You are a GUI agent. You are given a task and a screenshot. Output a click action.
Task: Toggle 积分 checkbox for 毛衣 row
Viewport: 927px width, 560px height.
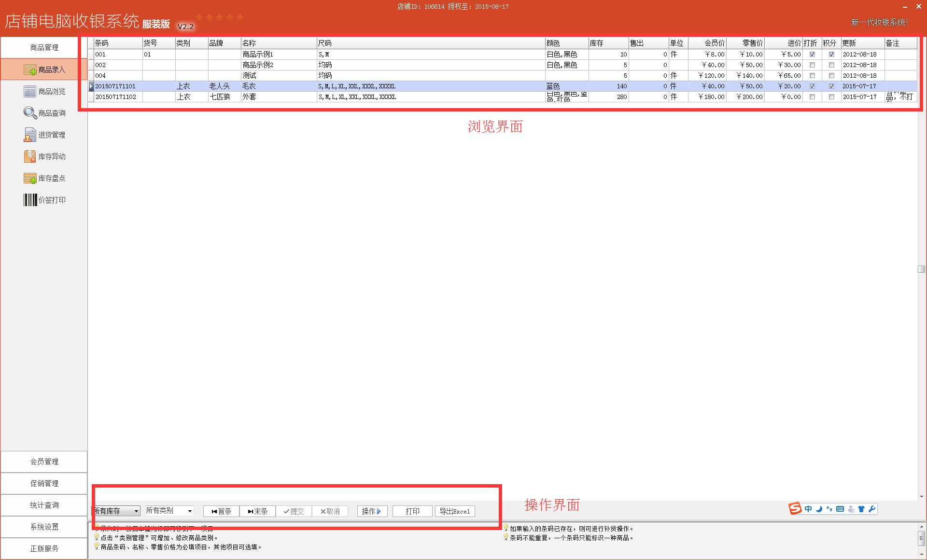(831, 86)
